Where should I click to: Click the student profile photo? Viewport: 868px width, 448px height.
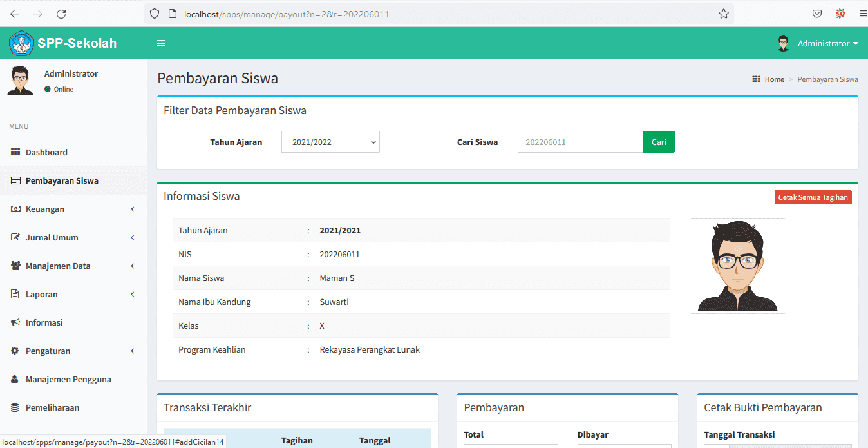tap(738, 266)
